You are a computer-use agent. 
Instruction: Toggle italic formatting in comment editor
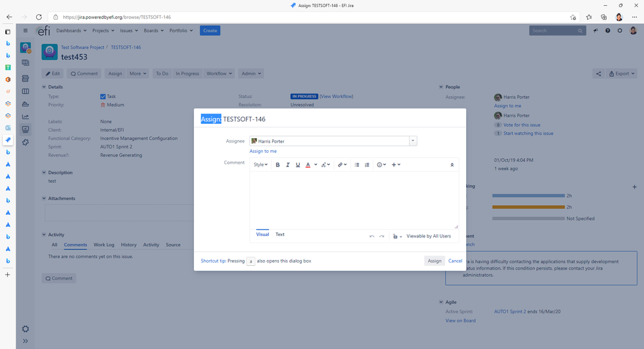[288, 165]
